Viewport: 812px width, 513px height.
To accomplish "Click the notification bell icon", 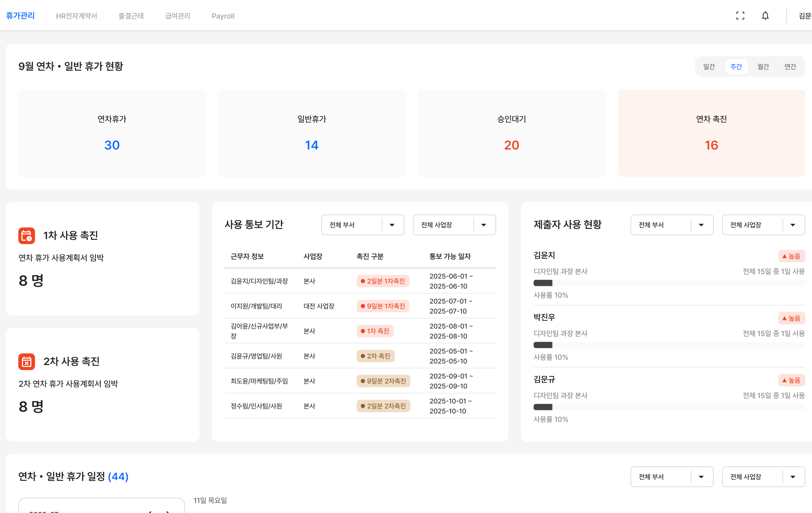I will [765, 16].
